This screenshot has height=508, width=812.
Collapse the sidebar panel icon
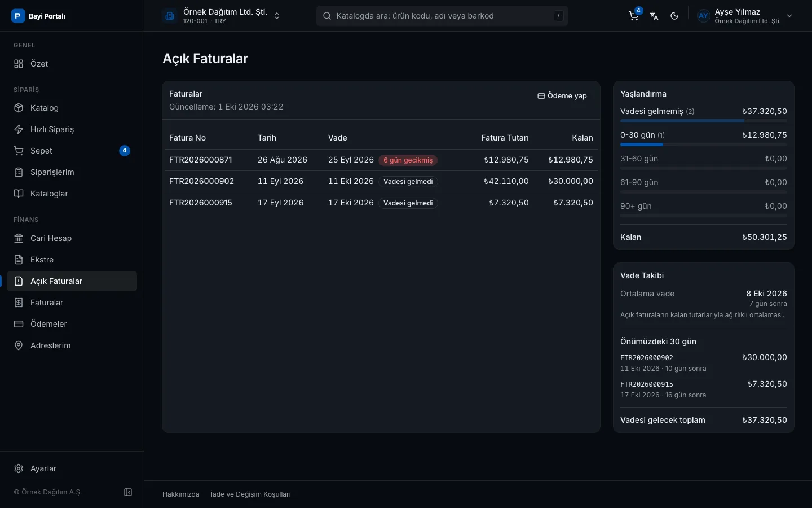tap(128, 492)
